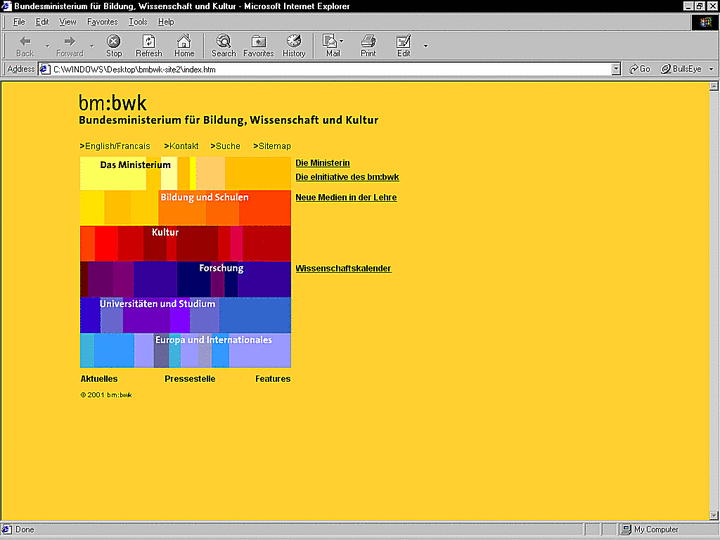Open Die eInitiative des bm:bwk link
The width and height of the screenshot is (720, 540).
[x=347, y=177]
